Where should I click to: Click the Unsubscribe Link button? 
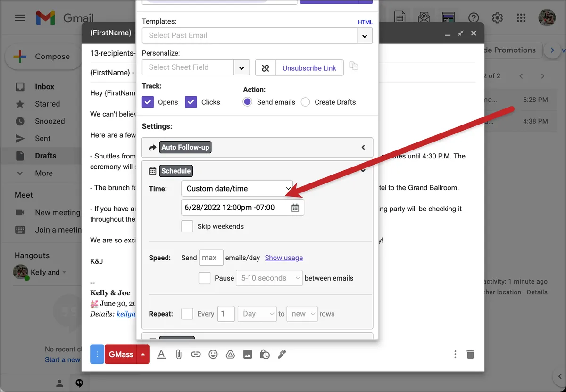click(309, 68)
